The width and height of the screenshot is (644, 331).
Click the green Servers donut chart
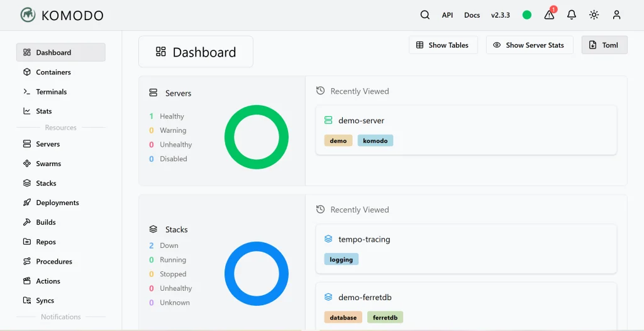coord(257,137)
